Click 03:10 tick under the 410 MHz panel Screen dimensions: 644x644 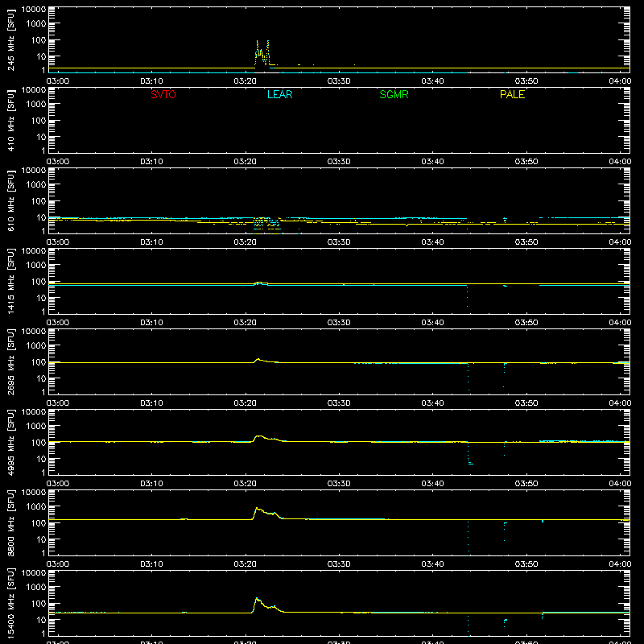point(151,162)
